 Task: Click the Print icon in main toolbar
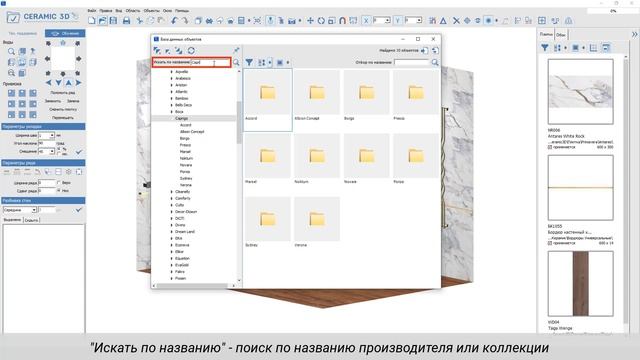[x=127, y=20]
